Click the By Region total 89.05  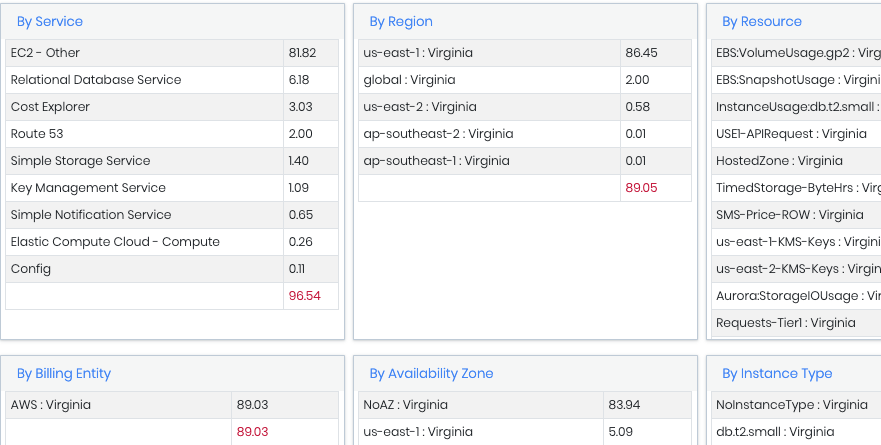641,188
